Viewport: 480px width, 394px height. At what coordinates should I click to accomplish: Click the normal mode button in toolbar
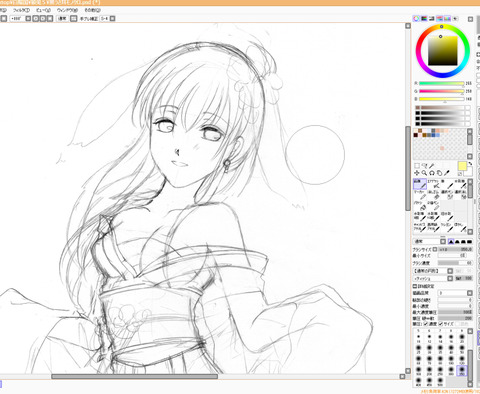[x=62, y=19]
